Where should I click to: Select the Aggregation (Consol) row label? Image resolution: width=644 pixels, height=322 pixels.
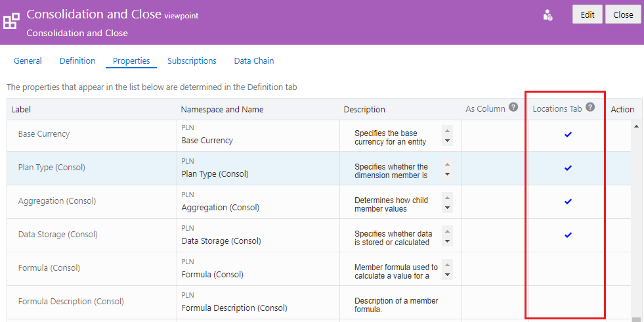(57, 201)
